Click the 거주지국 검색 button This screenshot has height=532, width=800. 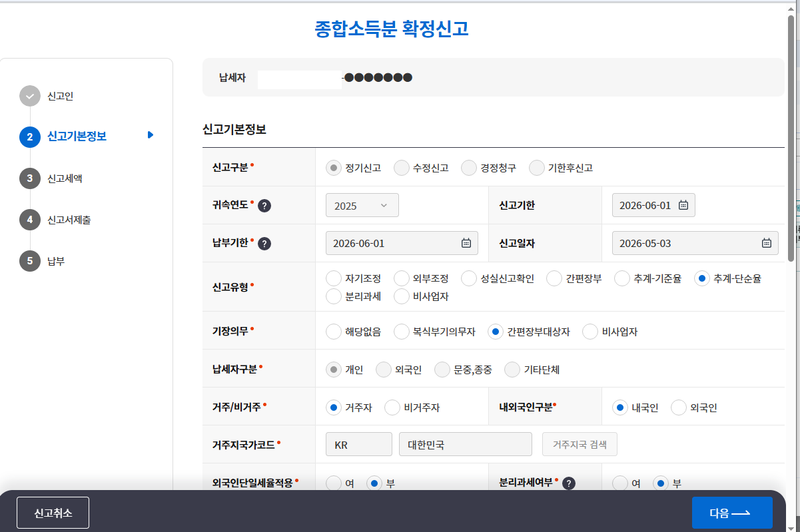[580, 445]
